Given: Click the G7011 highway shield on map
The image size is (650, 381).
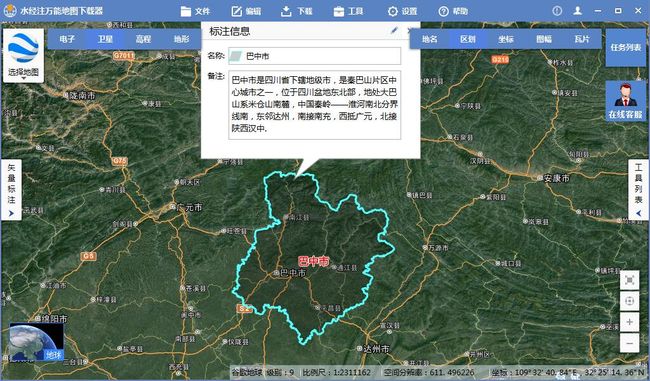Looking at the screenshot, I should [124, 55].
